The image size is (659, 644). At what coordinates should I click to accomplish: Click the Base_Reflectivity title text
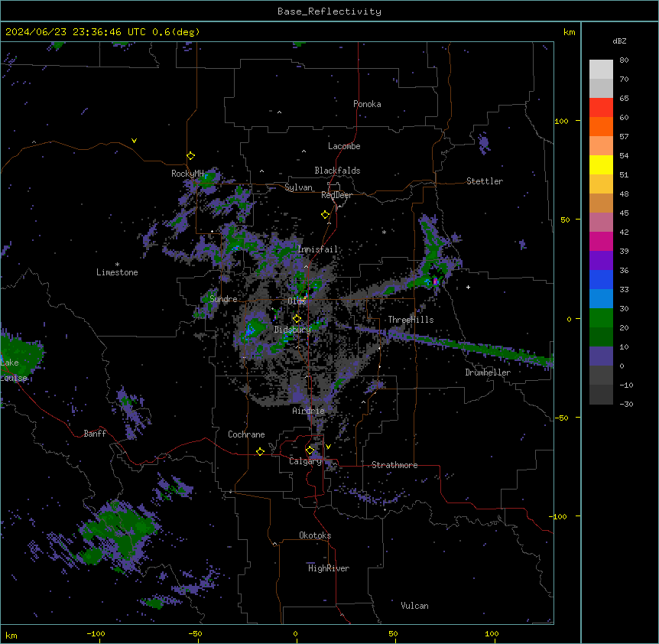coord(329,11)
